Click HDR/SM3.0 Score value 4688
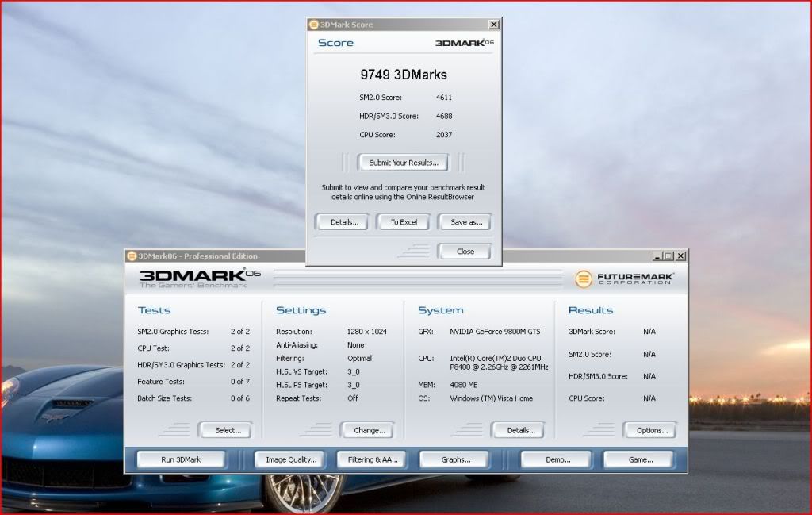Screen dimensions: 812x515 tap(444, 116)
